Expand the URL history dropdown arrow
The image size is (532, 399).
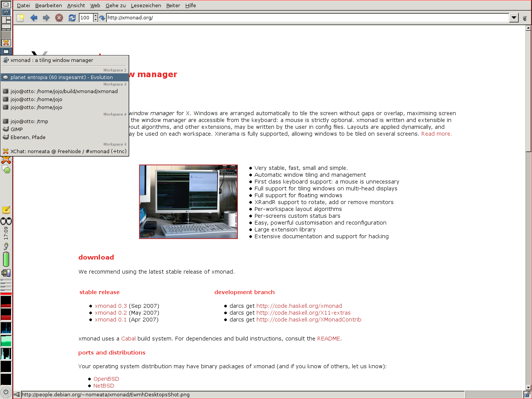(x=514, y=17)
